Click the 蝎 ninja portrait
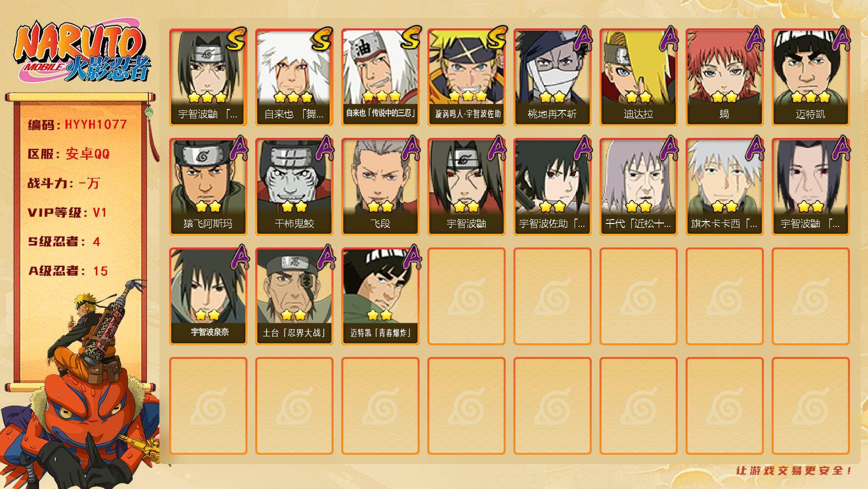Screen dimensions: 868x489 (724, 77)
